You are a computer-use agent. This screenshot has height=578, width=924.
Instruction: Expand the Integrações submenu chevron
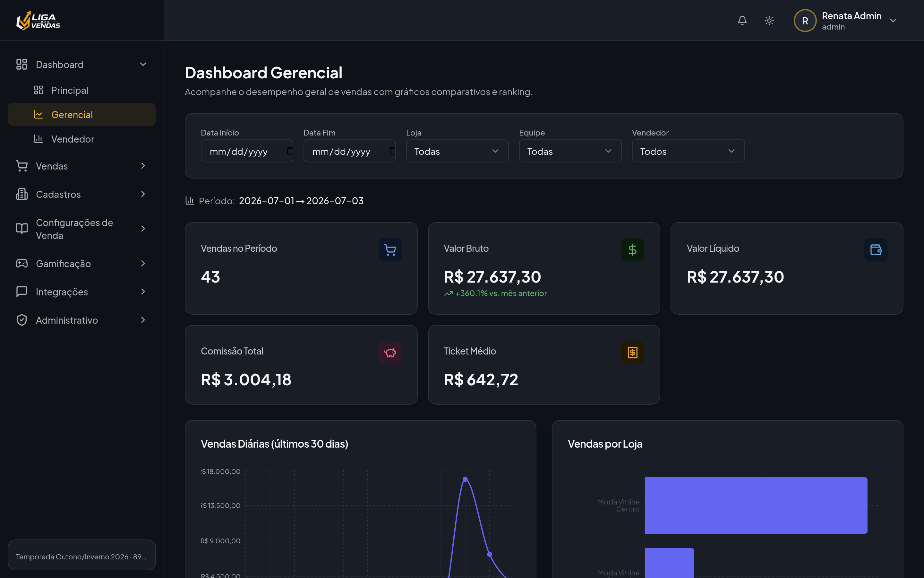(143, 292)
